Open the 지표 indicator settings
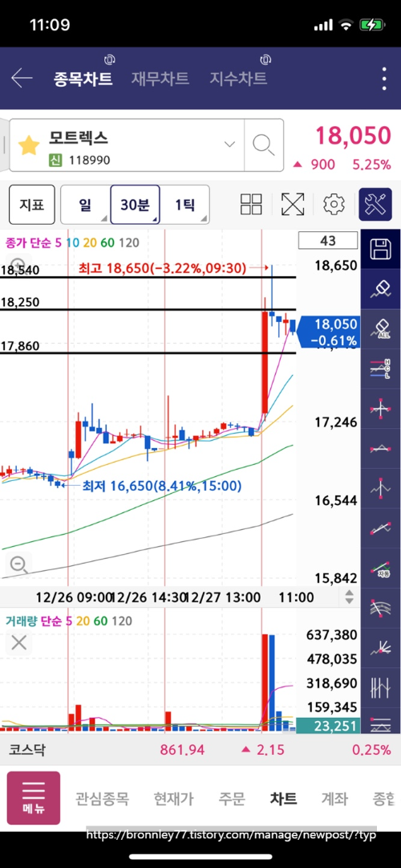This screenshot has width=401, height=868. coord(32,204)
